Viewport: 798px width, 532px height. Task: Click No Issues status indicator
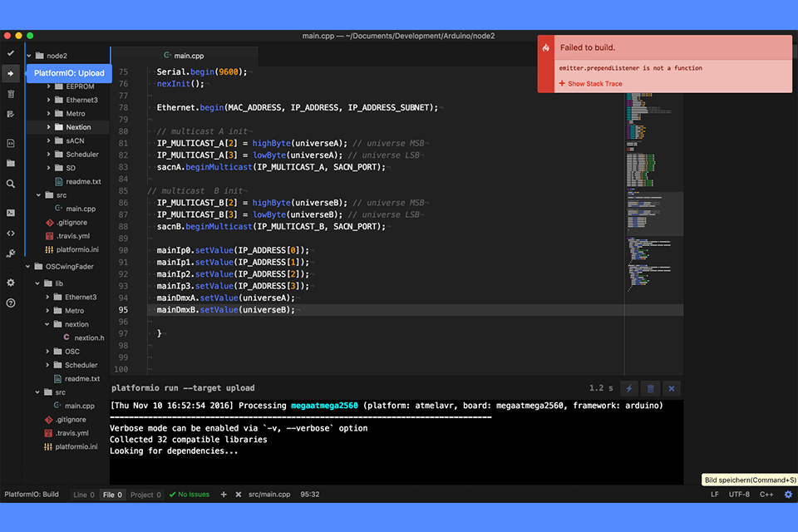[x=190, y=495]
